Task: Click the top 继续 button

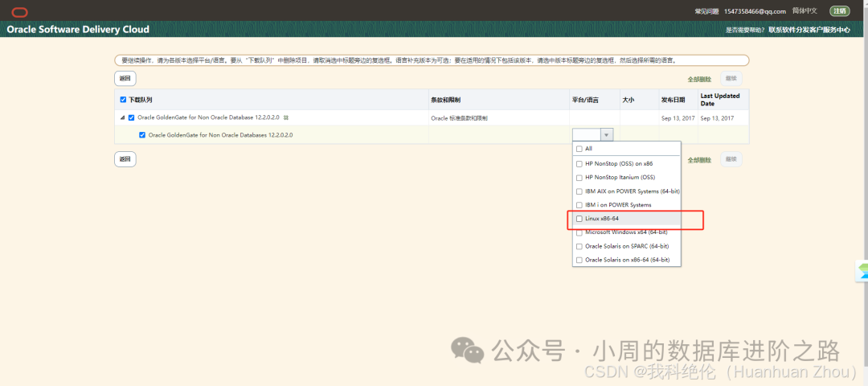Action: pos(731,79)
